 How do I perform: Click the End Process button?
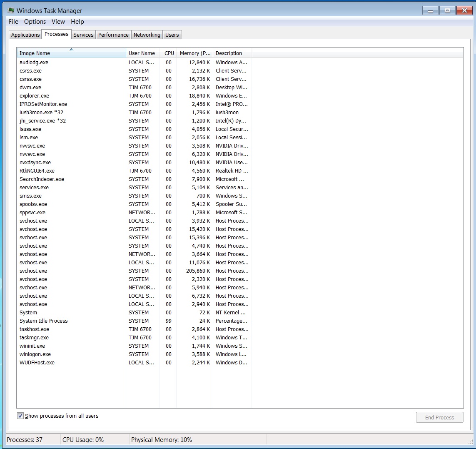coord(440,417)
